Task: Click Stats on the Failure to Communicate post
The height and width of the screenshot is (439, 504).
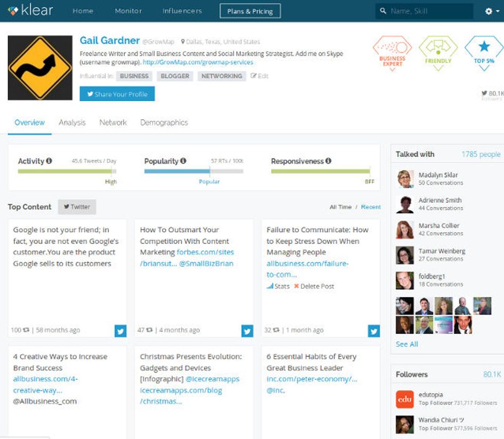Action: (278, 286)
